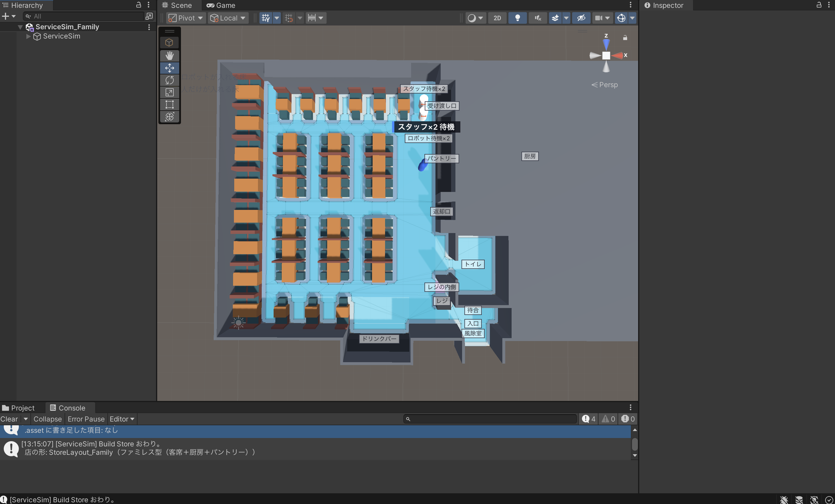Open the ServiceSim_Family scene options menu
The width and height of the screenshot is (835, 504).
[149, 27]
